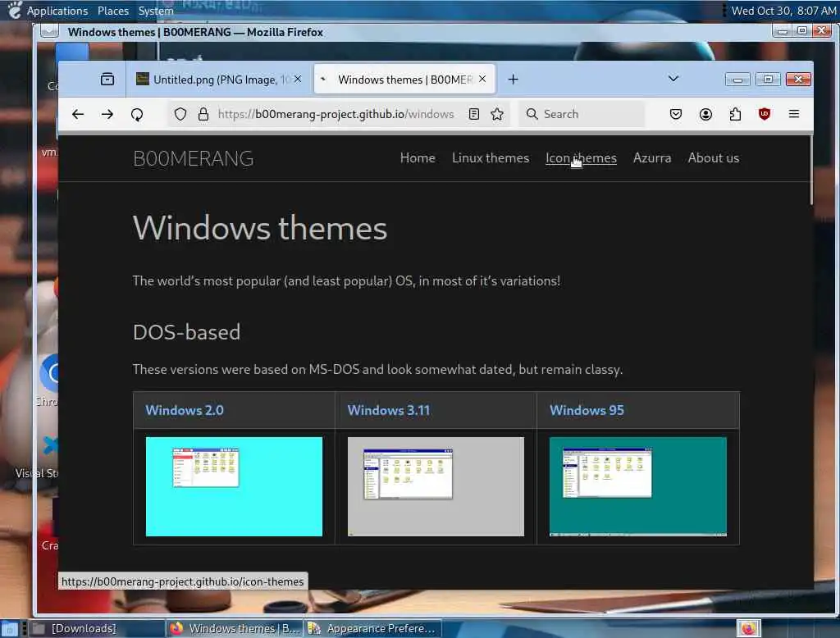Click the show desktop icon in bottom panel

point(9,628)
